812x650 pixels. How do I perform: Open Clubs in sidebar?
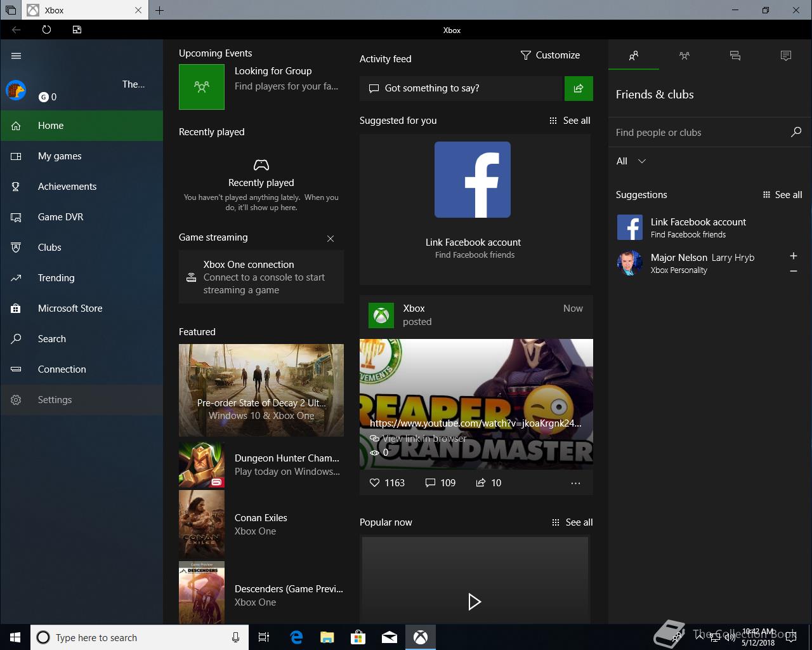(x=81, y=248)
